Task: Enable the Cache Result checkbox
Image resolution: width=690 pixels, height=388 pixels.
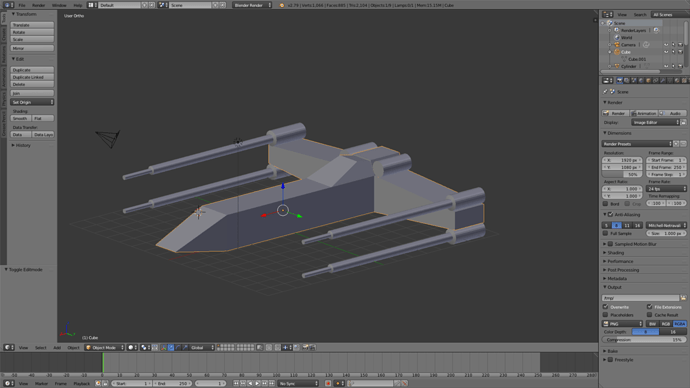Action: click(650, 315)
